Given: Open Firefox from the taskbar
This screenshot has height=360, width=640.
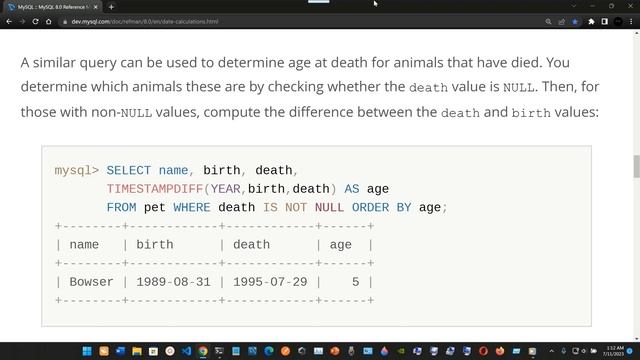Looking at the screenshot, I should tap(500, 351).
